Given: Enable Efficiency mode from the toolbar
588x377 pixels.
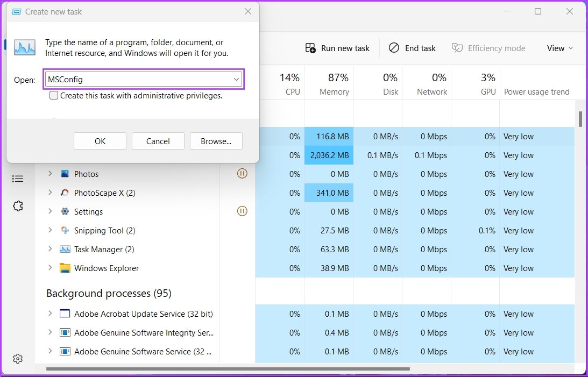Looking at the screenshot, I should [x=488, y=48].
